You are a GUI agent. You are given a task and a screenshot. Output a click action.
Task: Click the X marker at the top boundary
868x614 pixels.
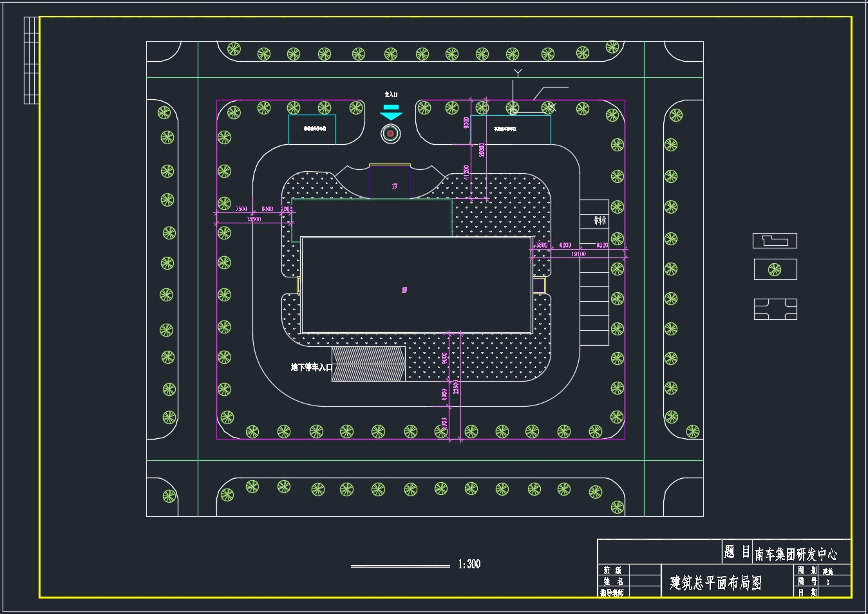pyautogui.click(x=549, y=107)
